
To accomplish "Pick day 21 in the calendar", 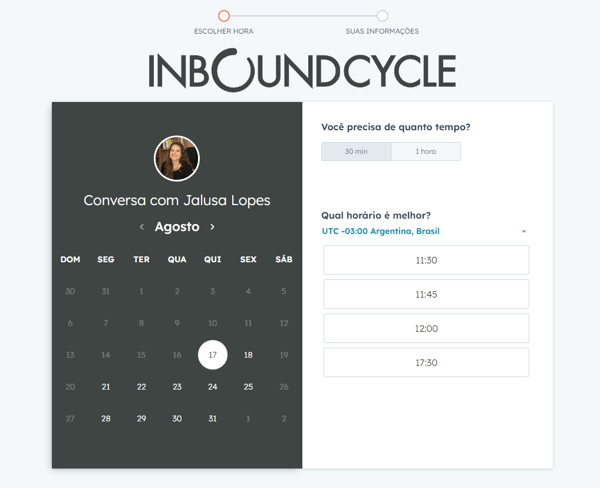I will click(x=106, y=387).
